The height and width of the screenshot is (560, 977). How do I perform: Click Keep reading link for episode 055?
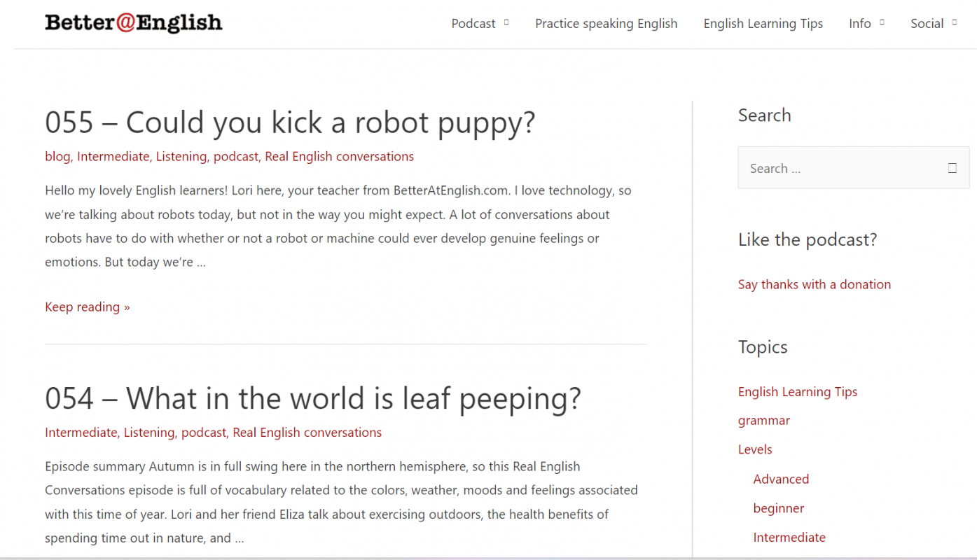point(88,307)
